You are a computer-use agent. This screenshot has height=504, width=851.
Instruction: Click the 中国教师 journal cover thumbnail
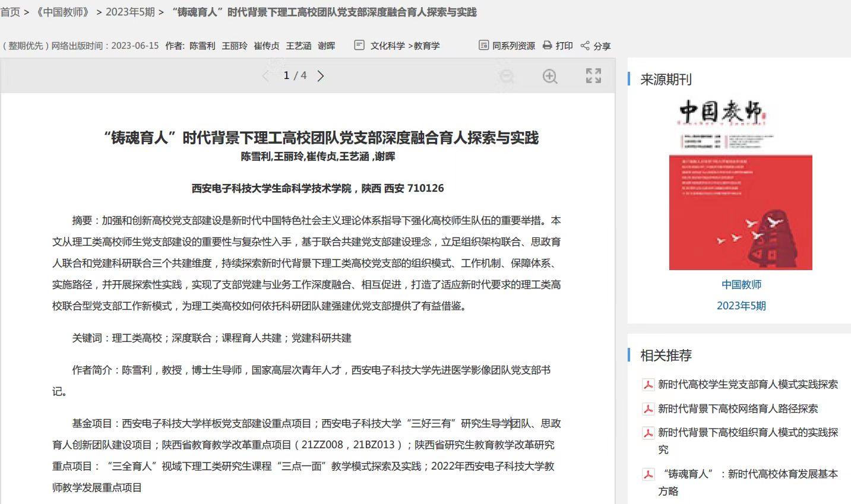[x=740, y=185]
